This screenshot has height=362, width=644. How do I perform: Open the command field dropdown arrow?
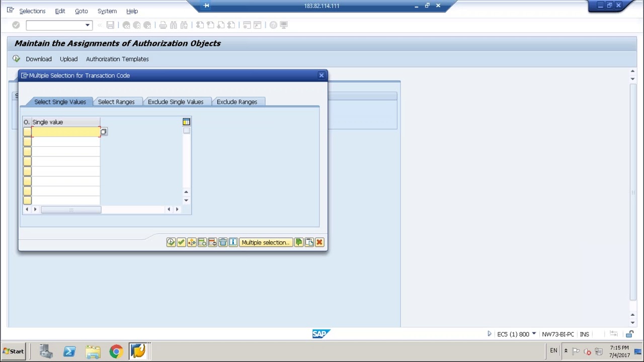88,25
